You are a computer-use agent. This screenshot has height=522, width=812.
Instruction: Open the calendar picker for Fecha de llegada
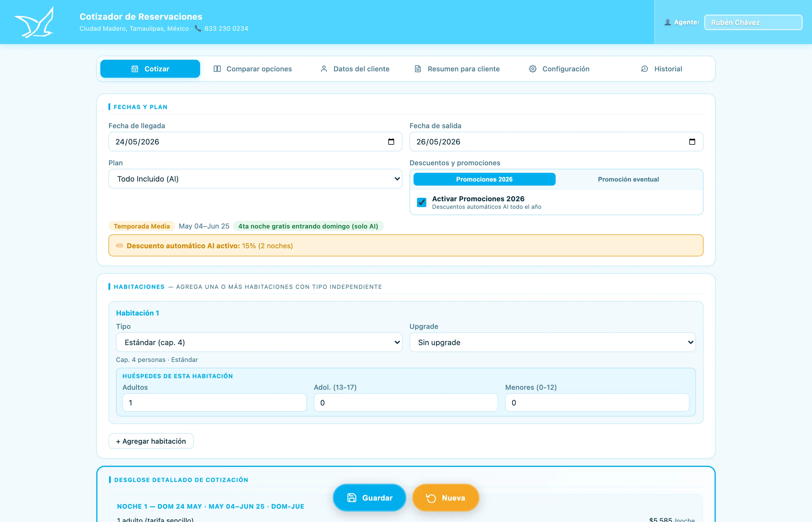coord(391,142)
